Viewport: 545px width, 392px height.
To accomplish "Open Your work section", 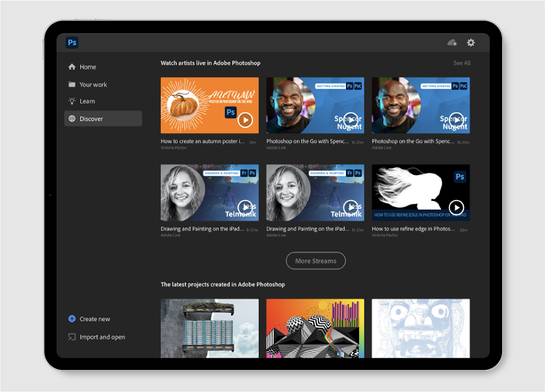I will tap(103, 84).
